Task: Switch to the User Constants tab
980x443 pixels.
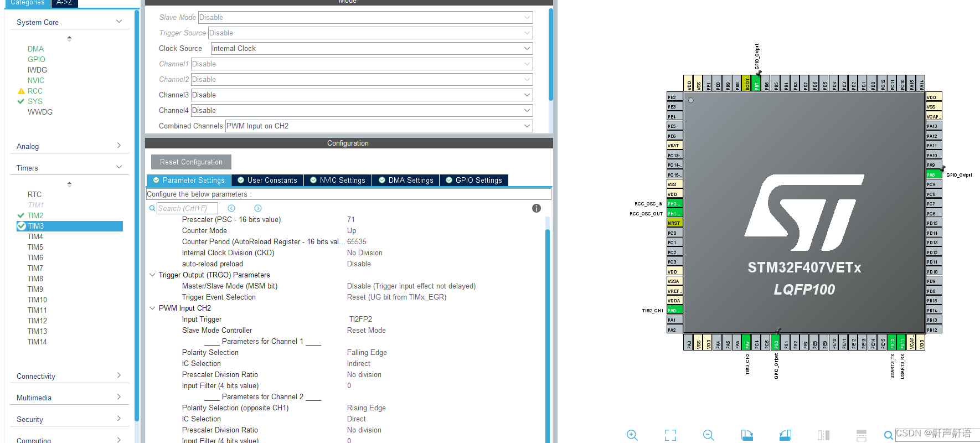Action: [267, 180]
